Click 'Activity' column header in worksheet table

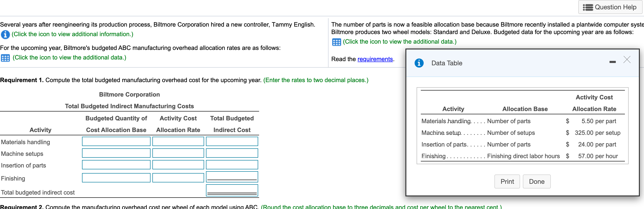[x=40, y=130]
